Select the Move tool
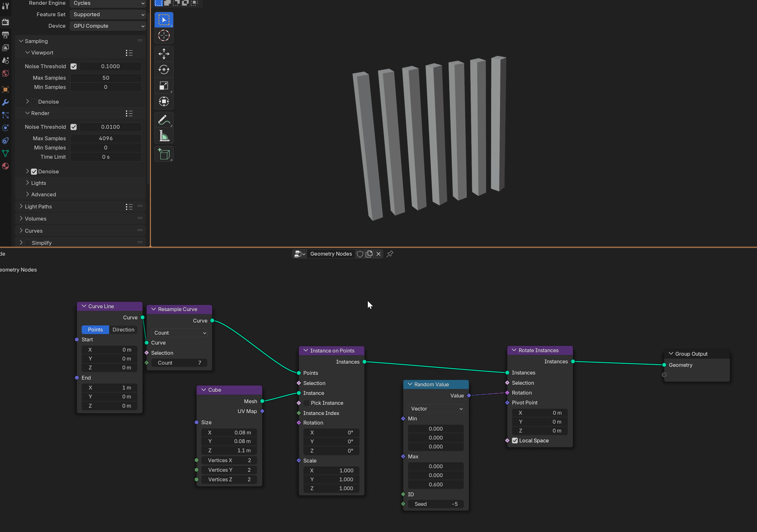 tap(164, 54)
